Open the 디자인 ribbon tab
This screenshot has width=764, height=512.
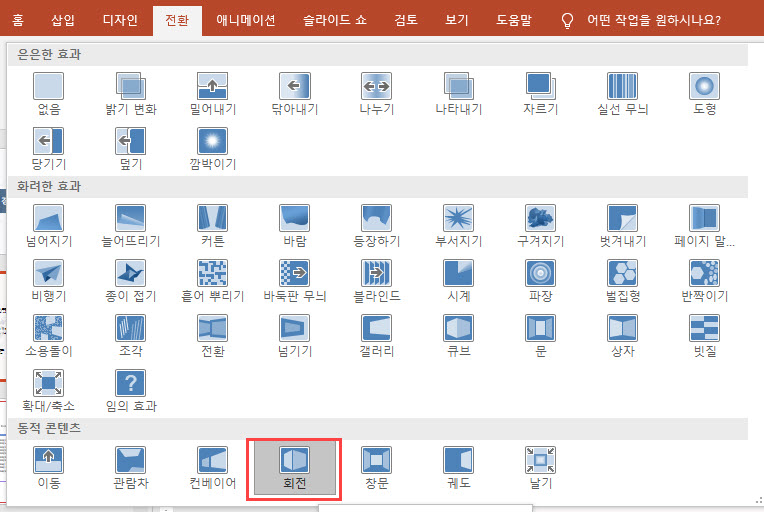120,20
